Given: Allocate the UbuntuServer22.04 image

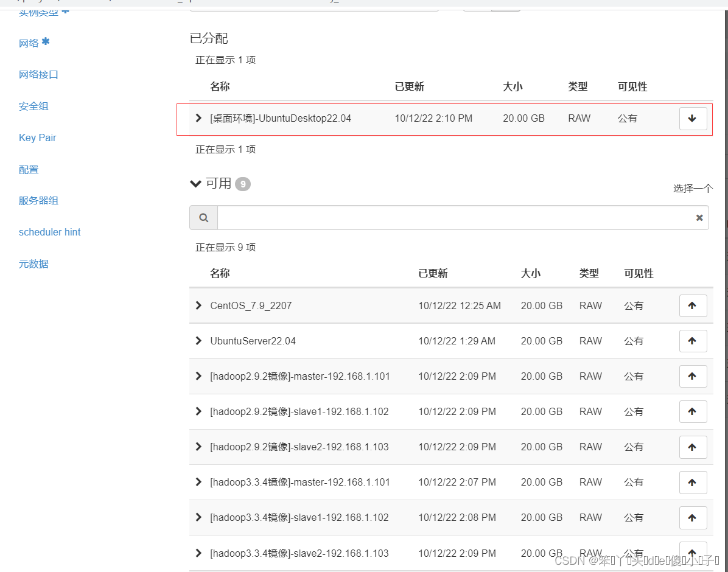Looking at the screenshot, I should 693,341.
